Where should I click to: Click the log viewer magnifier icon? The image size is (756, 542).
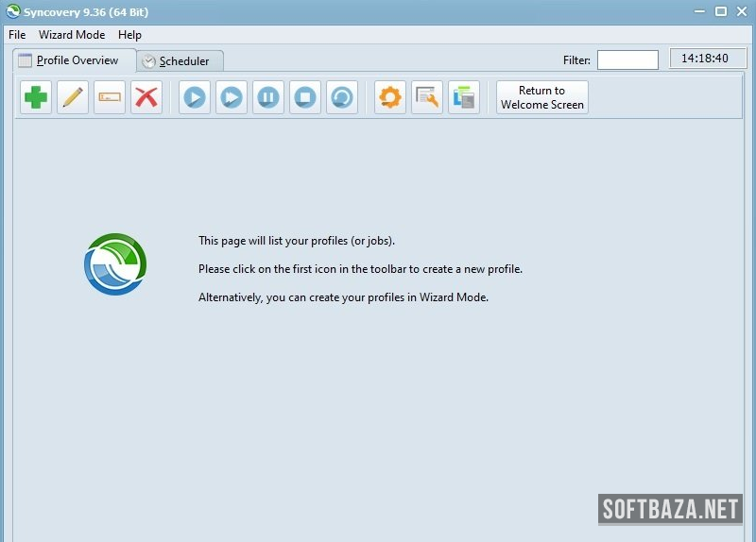coord(427,97)
